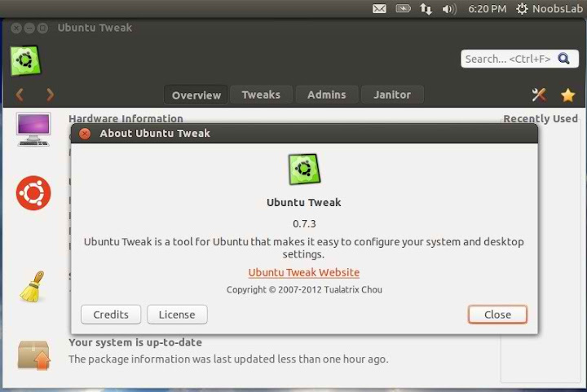
Task: Click the Ubuntu Tweak logo in header
Action: click(25, 60)
